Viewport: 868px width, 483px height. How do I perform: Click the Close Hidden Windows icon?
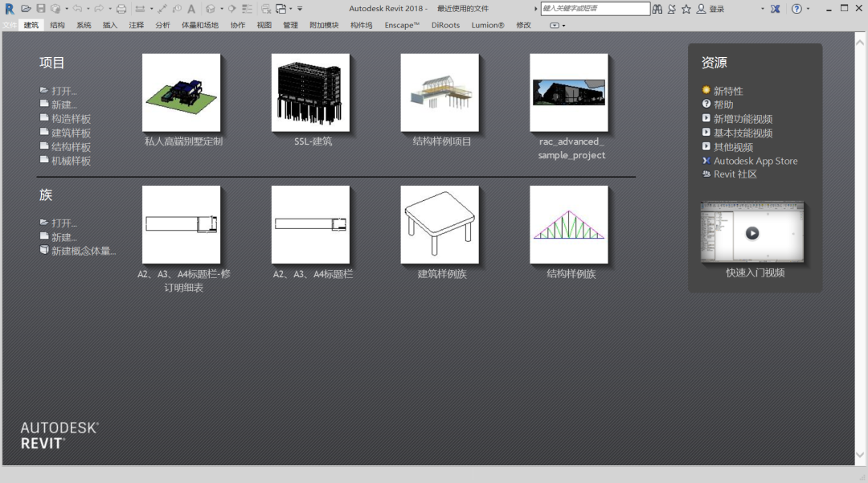(x=266, y=9)
